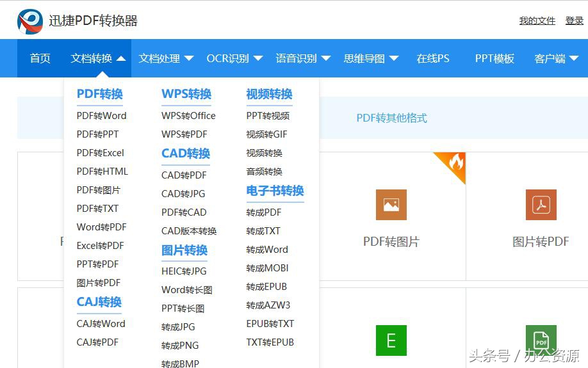This screenshot has height=368, width=588.
Task: Go to the 首页 tab
Action: click(x=40, y=58)
